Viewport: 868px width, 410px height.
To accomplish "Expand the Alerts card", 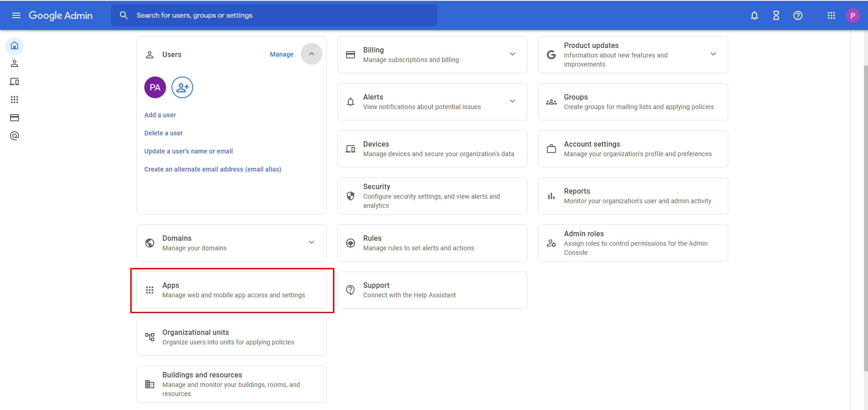I will coord(512,101).
